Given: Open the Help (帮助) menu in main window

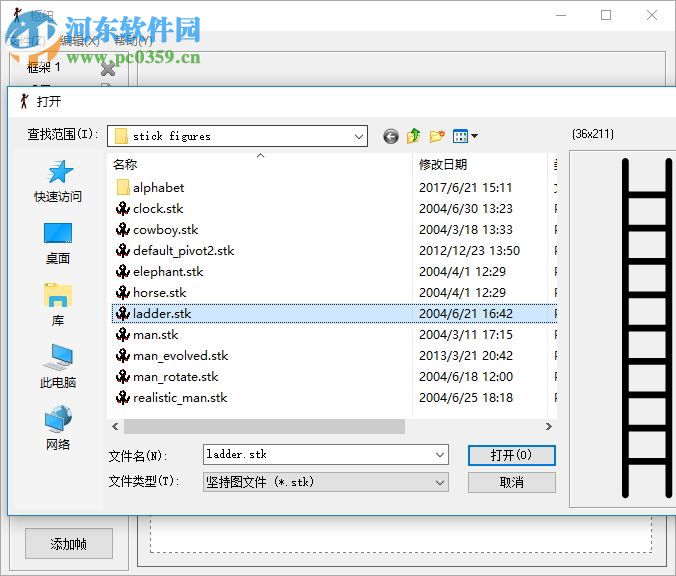Looking at the screenshot, I should click(x=134, y=41).
